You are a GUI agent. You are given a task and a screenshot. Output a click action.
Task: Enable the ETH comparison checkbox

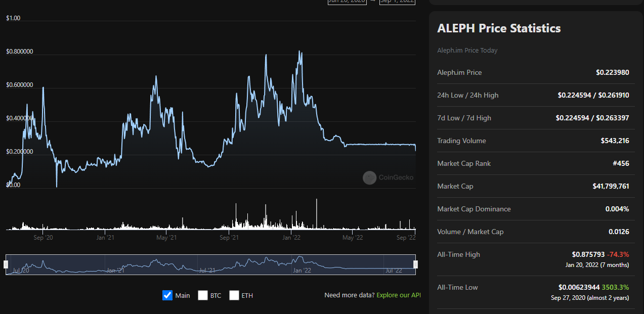pyautogui.click(x=234, y=295)
